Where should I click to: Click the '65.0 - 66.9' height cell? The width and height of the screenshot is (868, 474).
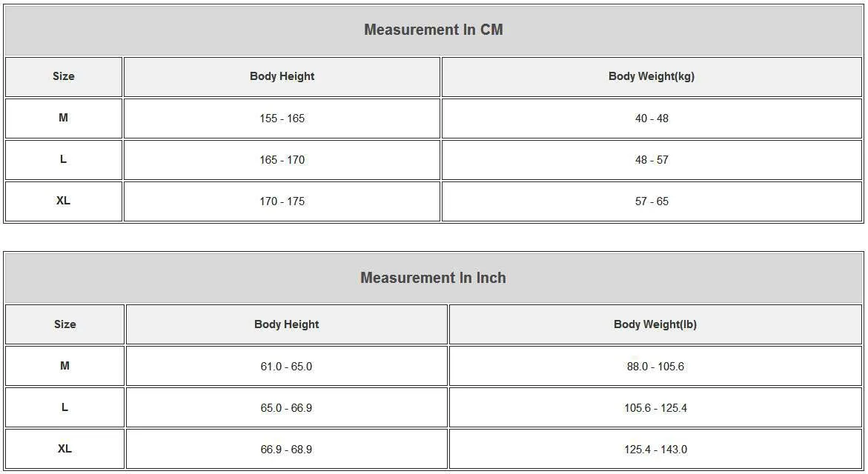pyautogui.click(x=286, y=408)
